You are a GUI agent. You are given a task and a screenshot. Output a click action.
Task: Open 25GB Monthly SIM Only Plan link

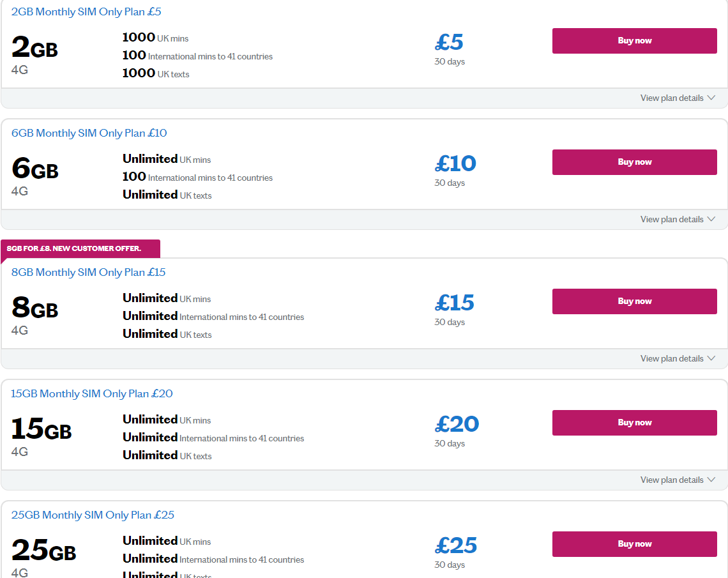(93, 515)
